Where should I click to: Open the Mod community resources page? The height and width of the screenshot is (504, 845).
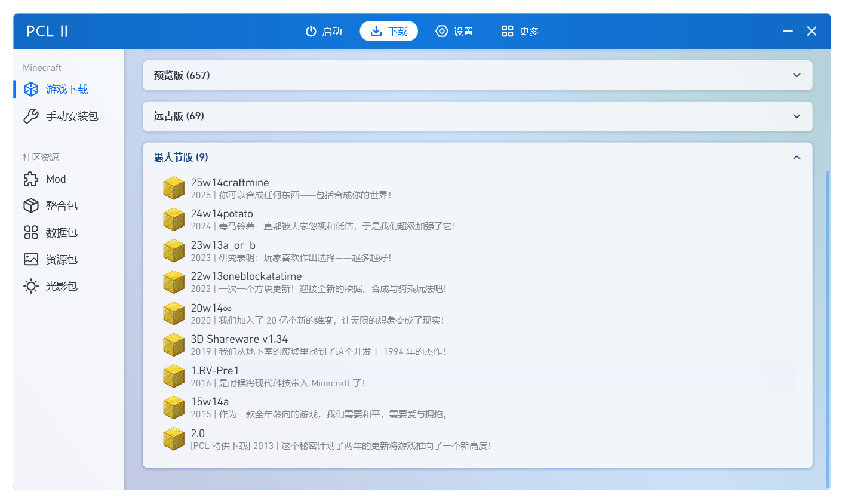[x=69, y=179]
